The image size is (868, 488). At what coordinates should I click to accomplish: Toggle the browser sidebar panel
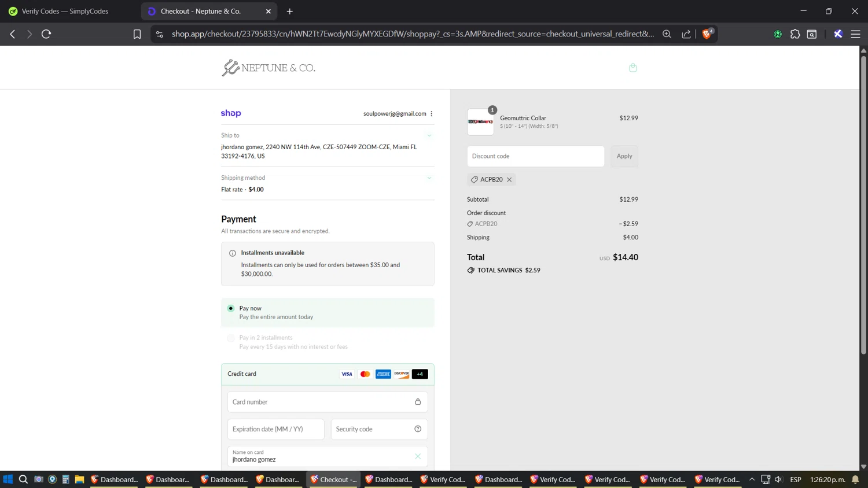(x=812, y=34)
